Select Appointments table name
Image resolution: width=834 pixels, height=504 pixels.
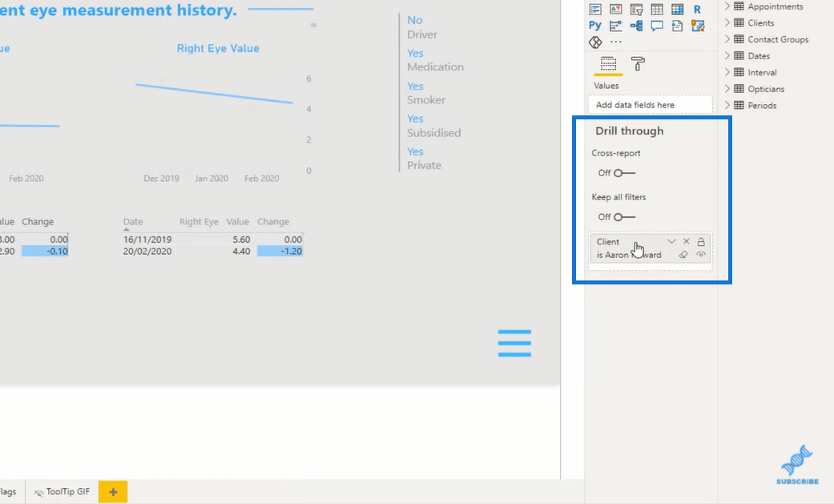(x=775, y=6)
